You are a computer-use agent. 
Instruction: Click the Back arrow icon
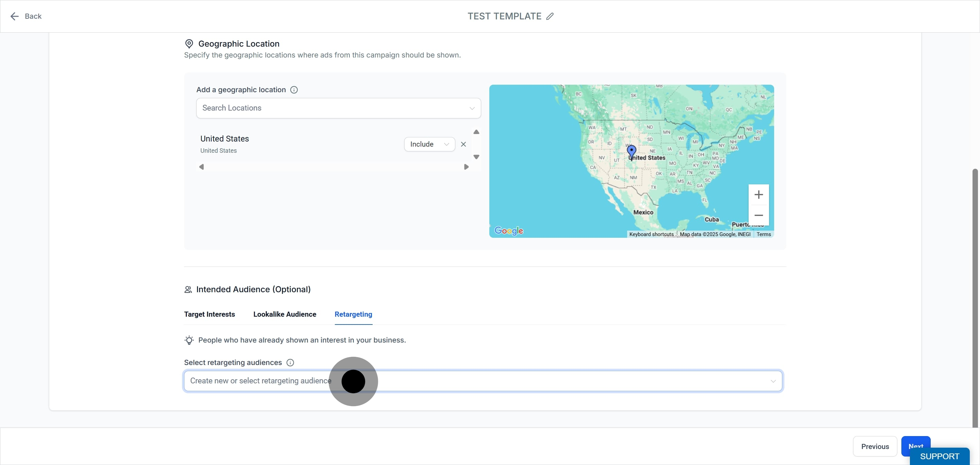14,16
